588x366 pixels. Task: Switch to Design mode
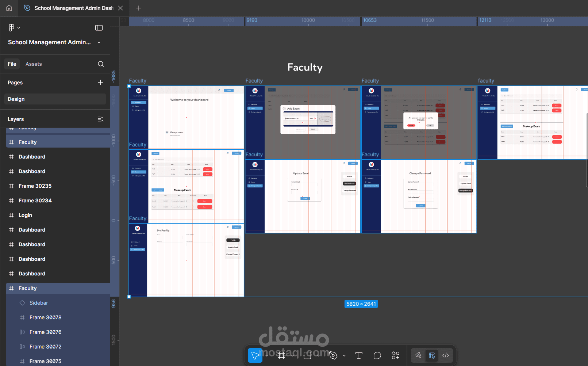pyautogui.click(x=432, y=355)
